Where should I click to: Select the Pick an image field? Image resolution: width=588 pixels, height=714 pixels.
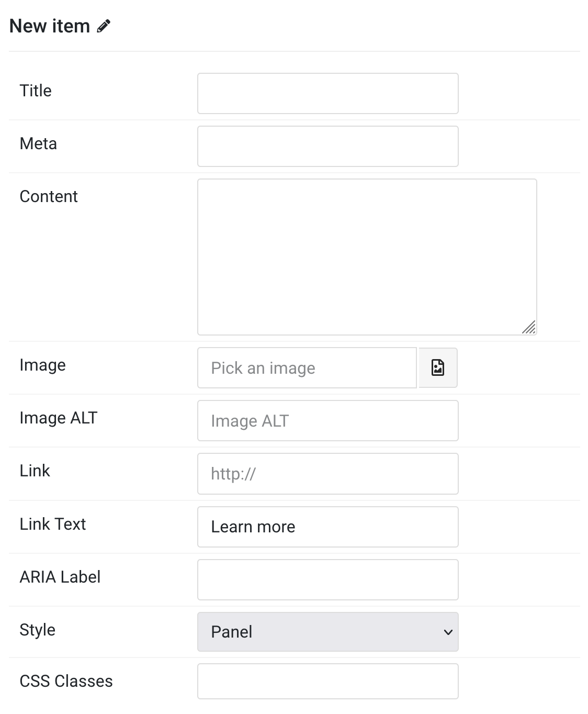tap(307, 368)
